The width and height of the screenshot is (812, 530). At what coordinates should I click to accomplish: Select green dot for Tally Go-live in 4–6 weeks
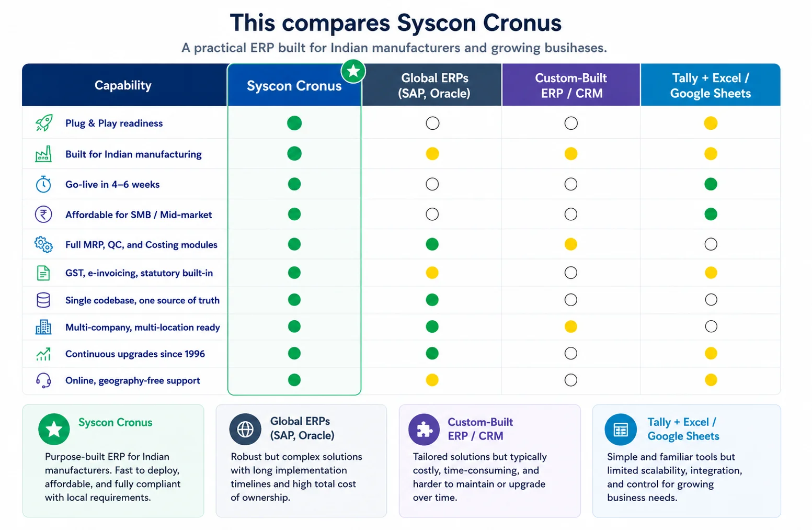711,184
